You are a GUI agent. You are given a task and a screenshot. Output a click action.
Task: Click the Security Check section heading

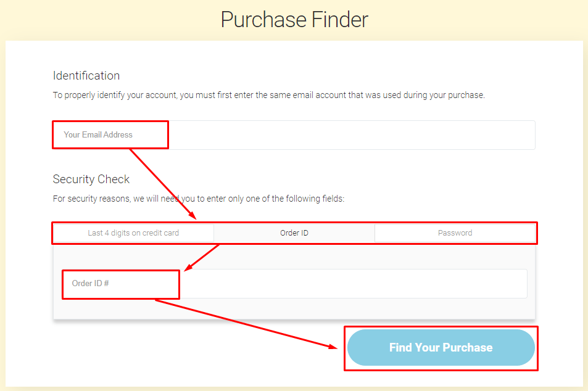pyautogui.click(x=91, y=179)
